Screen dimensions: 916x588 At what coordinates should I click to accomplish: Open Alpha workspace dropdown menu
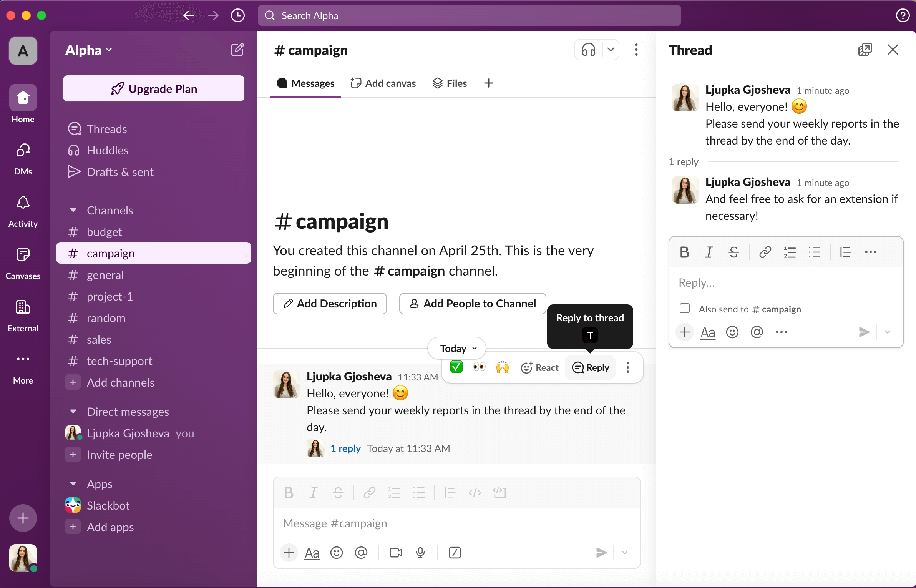(89, 50)
